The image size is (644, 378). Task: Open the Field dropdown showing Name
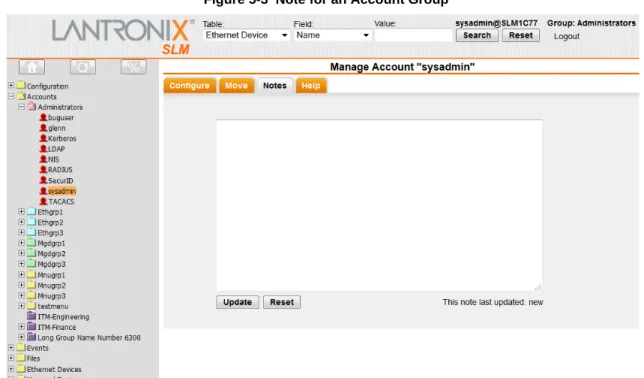(333, 35)
